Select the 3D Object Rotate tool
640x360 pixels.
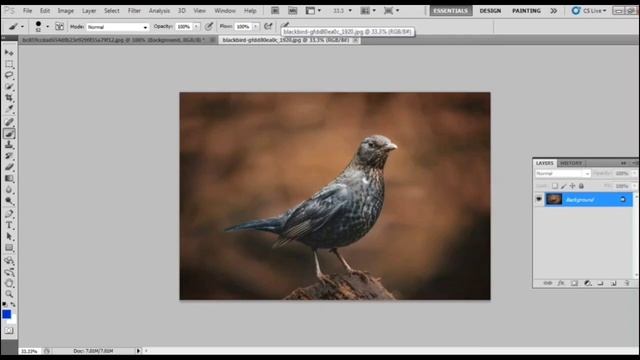click(x=9, y=260)
